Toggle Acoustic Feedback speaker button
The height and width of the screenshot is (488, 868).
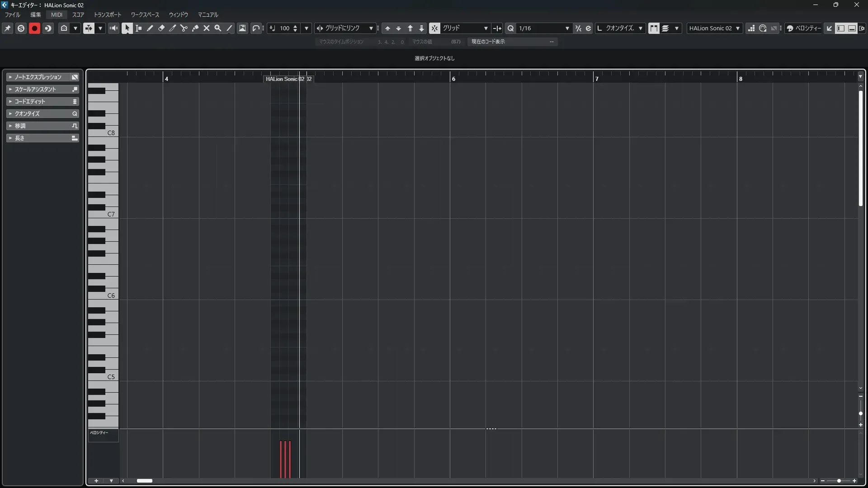point(114,28)
